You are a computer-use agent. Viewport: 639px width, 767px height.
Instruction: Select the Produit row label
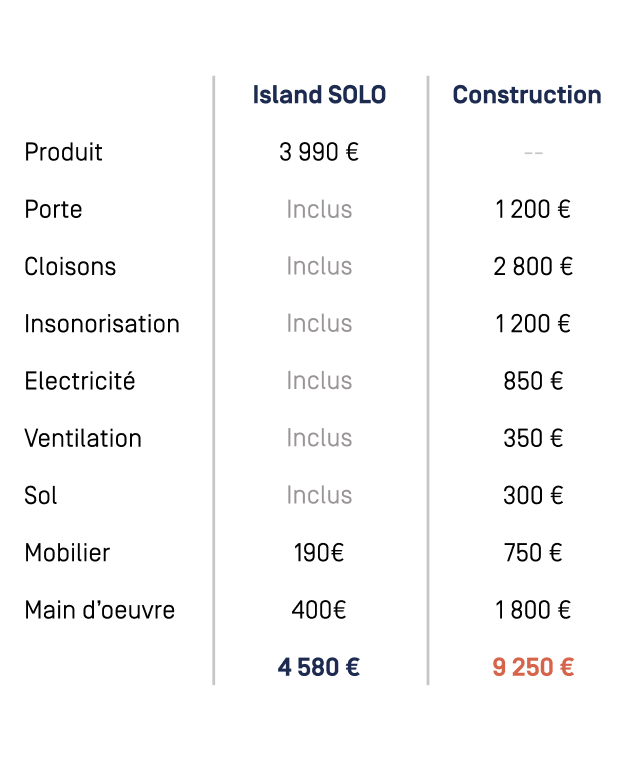64,152
